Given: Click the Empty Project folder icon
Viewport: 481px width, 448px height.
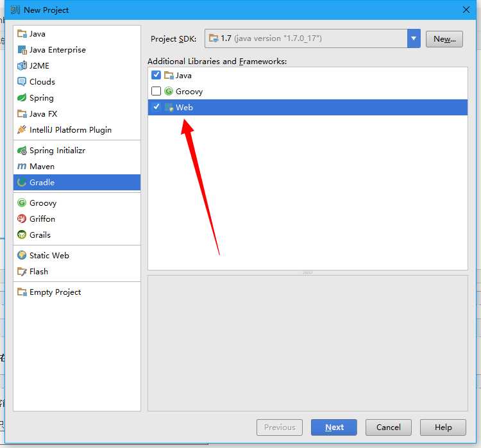Looking at the screenshot, I should pos(22,292).
